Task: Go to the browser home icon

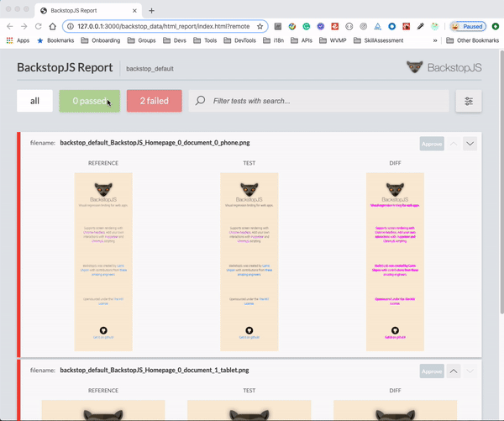Action: (x=52, y=26)
